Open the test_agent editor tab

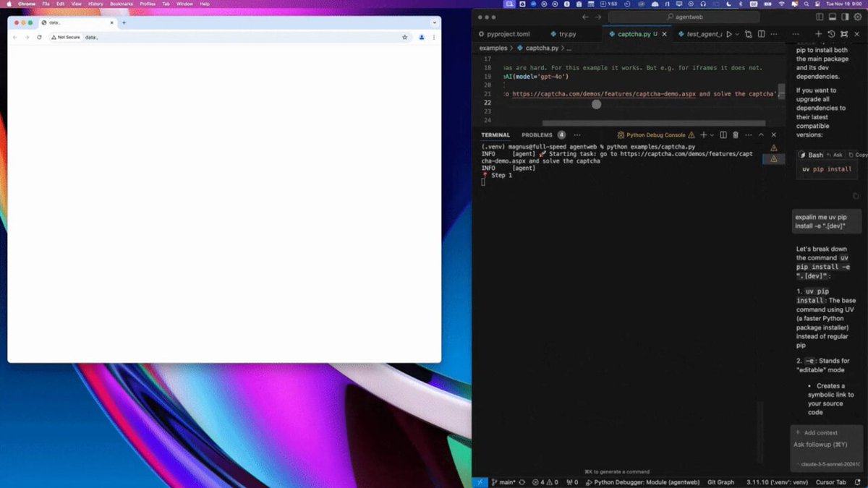(x=699, y=34)
